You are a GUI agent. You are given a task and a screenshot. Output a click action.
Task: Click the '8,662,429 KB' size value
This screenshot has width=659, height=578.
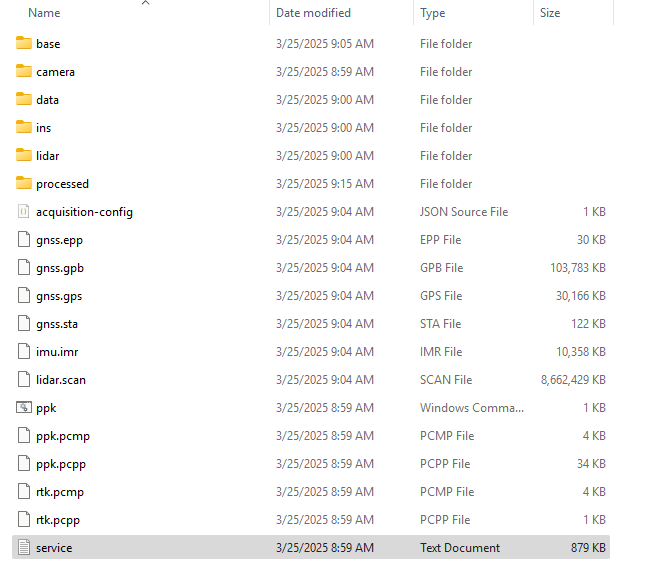[x=573, y=380]
